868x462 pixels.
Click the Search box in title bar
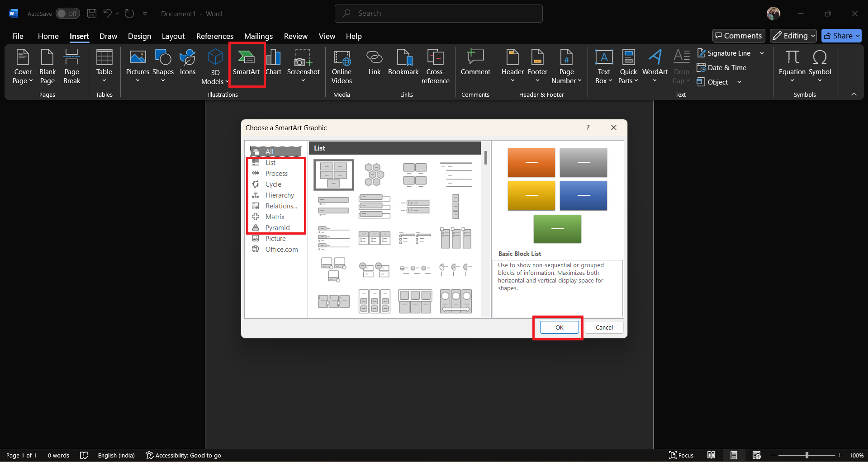(x=438, y=14)
